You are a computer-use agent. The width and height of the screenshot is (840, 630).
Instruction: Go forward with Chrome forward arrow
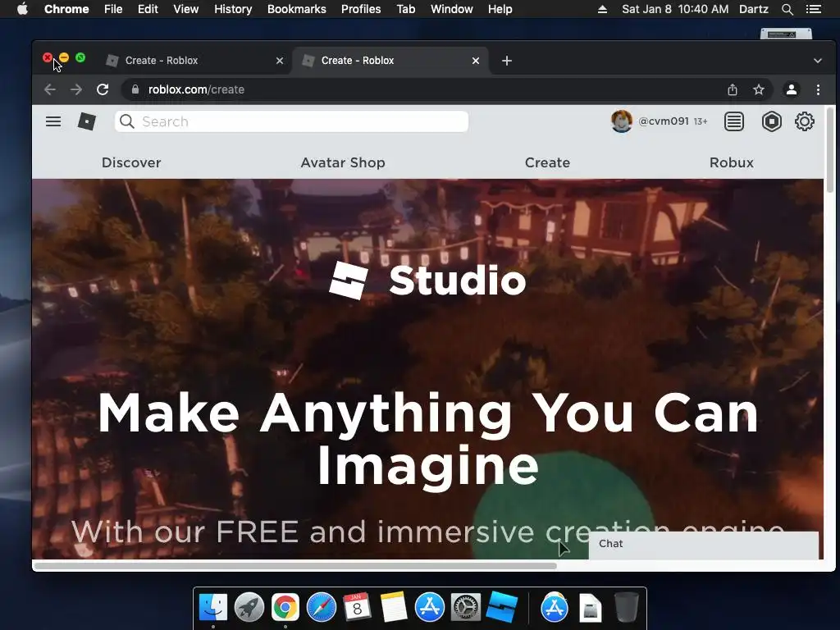click(76, 89)
